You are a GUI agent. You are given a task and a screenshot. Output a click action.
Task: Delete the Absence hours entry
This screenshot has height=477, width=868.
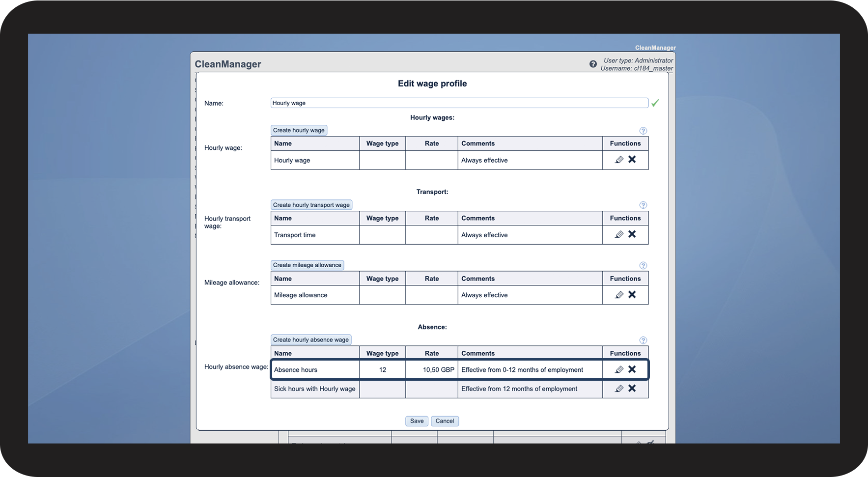[632, 369]
